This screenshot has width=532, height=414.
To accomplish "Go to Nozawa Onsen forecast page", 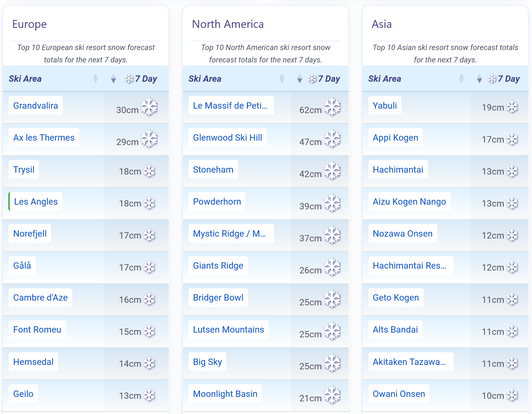I will [x=402, y=233].
